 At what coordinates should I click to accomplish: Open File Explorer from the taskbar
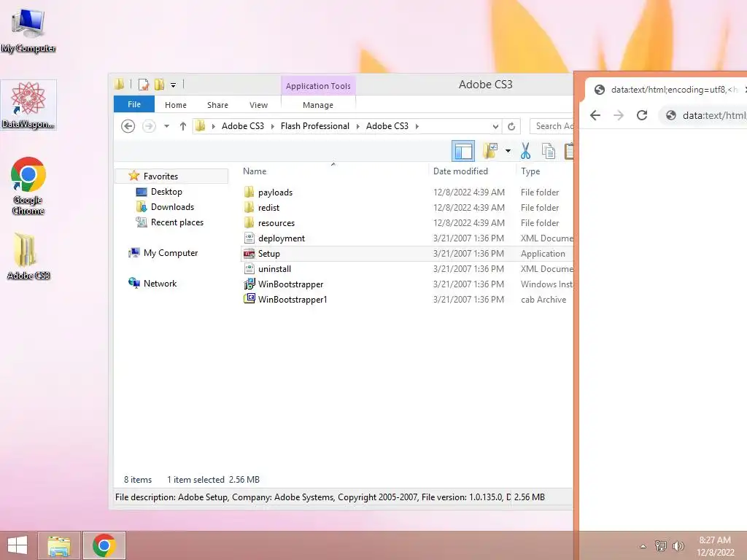point(59,545)
